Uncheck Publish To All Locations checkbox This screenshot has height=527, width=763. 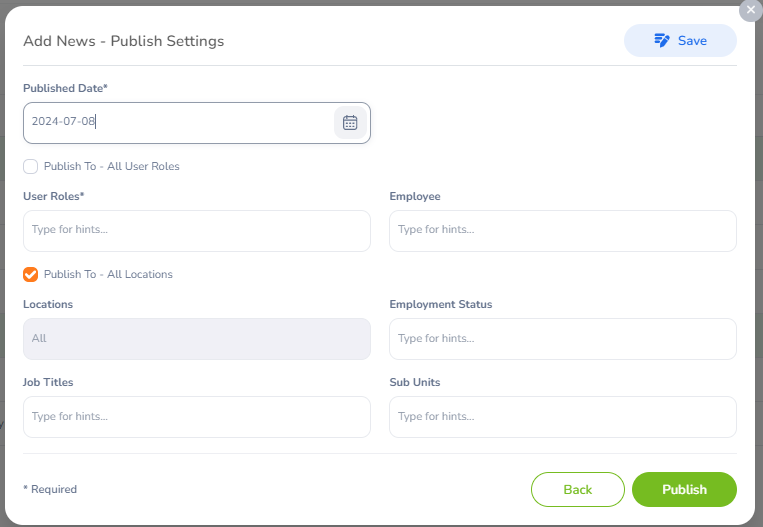pyautogui.click(x=31, y=274)
